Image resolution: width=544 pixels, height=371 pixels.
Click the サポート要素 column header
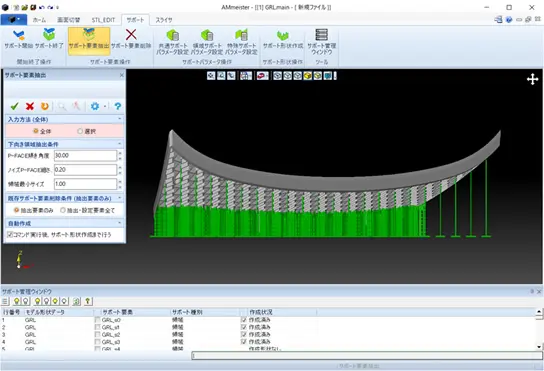pyautogui.click(x=136, y=312)
